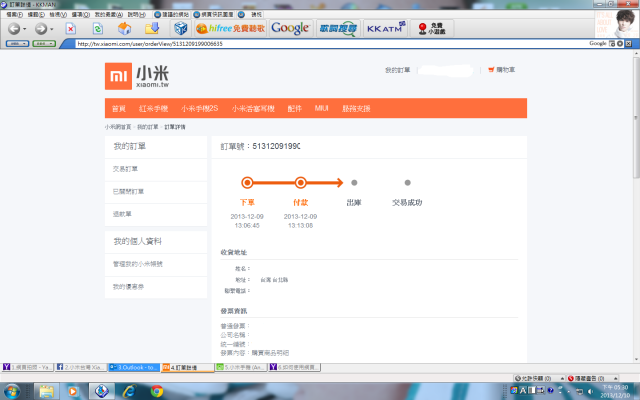Screen dimensions: 640x400
Task: Click the KKMAN browser taskbar icon
Action: 102,391
